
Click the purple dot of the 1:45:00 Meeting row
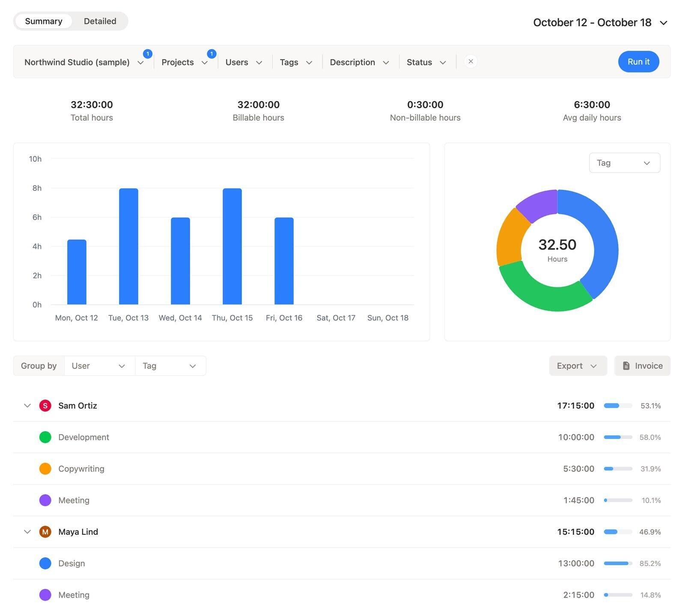[45, 500]
